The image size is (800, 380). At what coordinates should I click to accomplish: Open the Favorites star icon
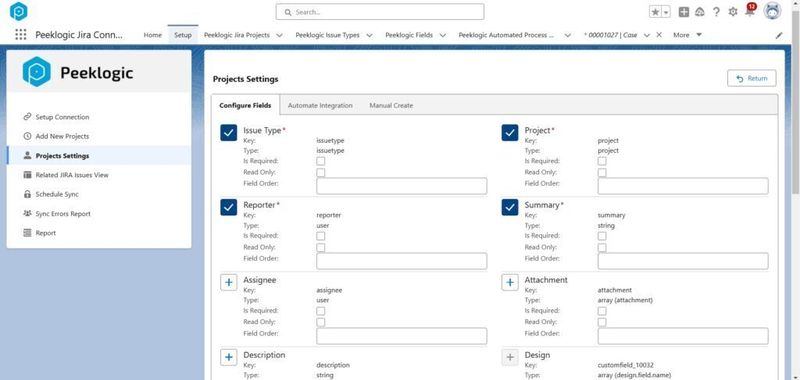655,12
